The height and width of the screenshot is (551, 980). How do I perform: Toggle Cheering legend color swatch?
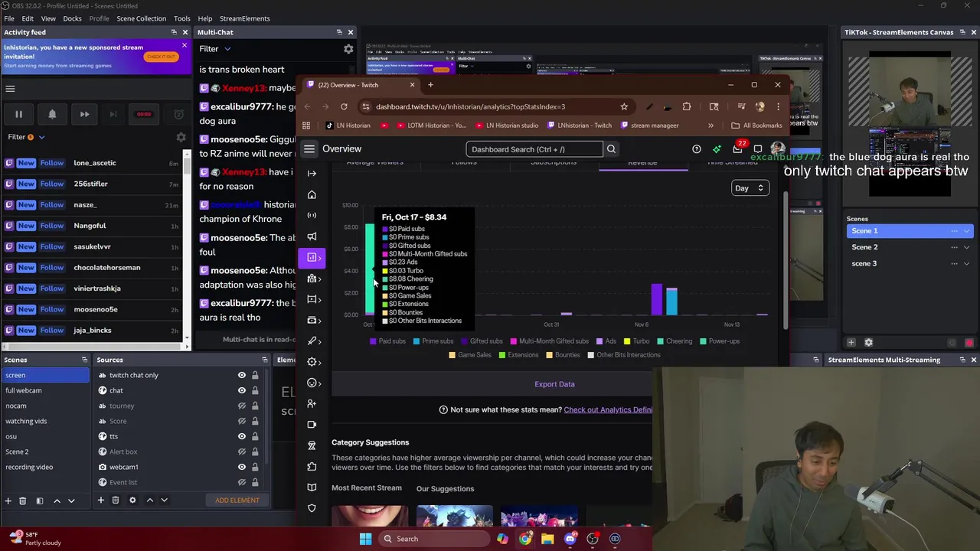pos(660,341)
